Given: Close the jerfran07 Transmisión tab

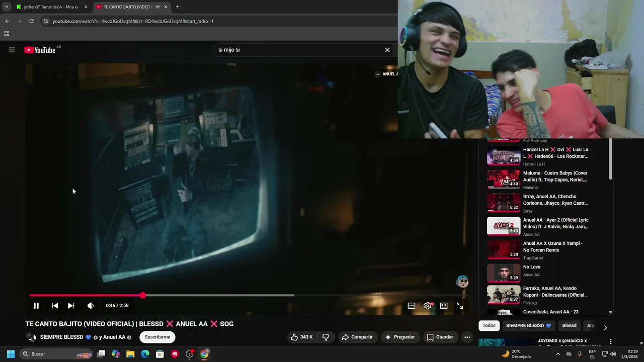Looking at the screenshot, I should click(x=86, y=7).
